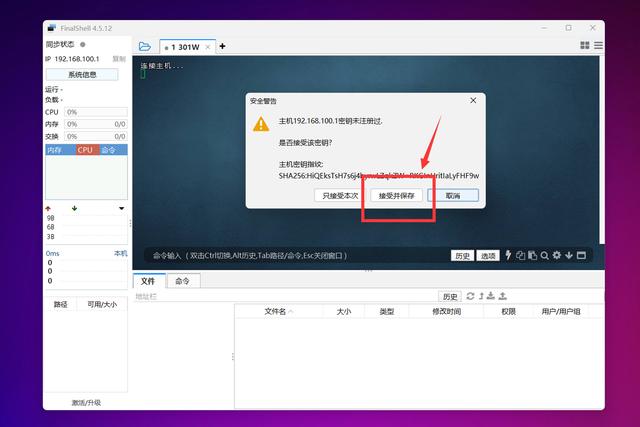Sort files by 修改时间 column

447,311
